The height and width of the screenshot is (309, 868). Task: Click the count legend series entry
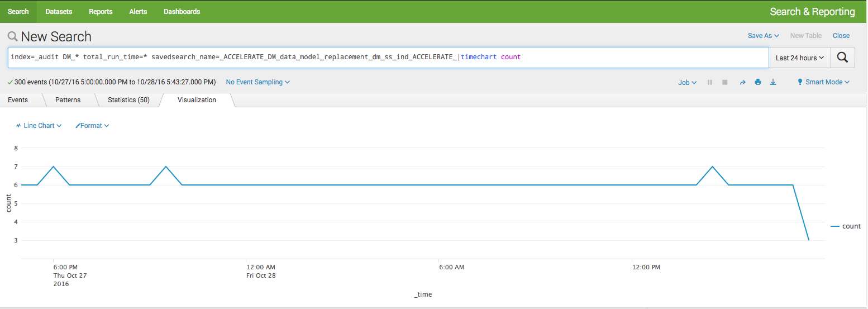tap(846, 226)
